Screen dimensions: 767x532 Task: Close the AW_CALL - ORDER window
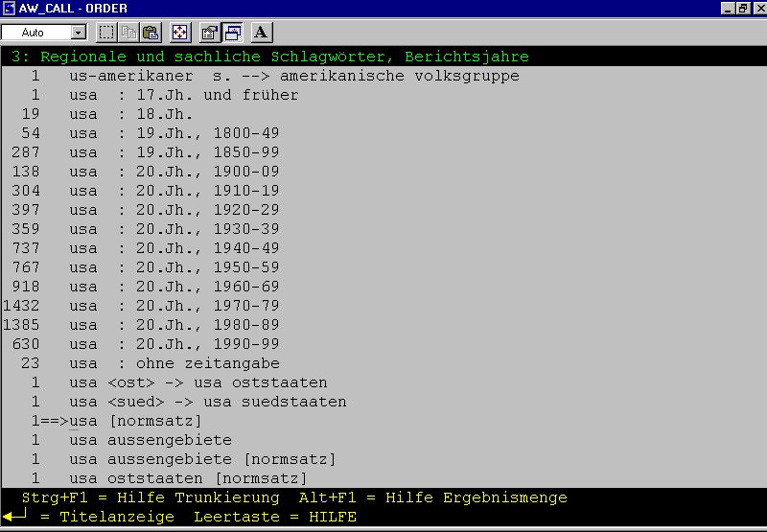pos(757,8)
